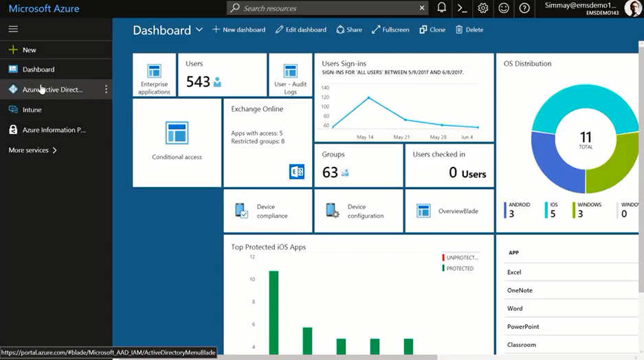Image resolution: width=644 pixels, height=360 pixels.
Task: Click the search magnifier icon
Action: (234, 8)
